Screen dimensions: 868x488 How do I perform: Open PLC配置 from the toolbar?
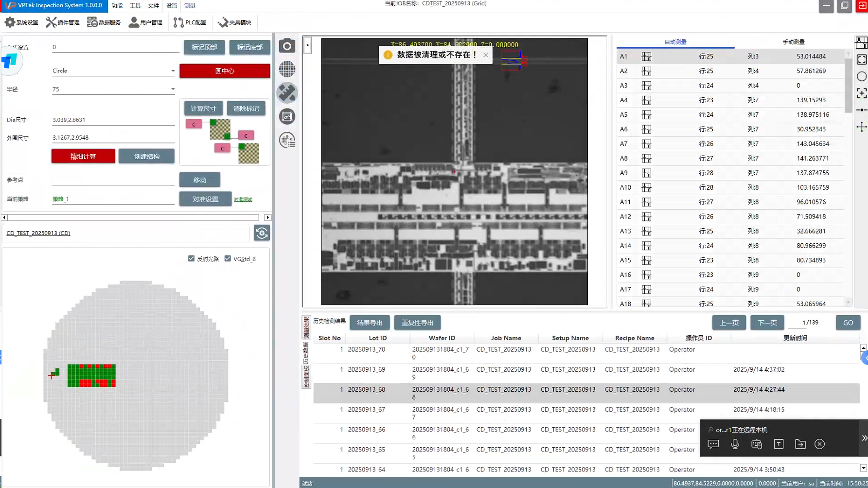(190, 22)
